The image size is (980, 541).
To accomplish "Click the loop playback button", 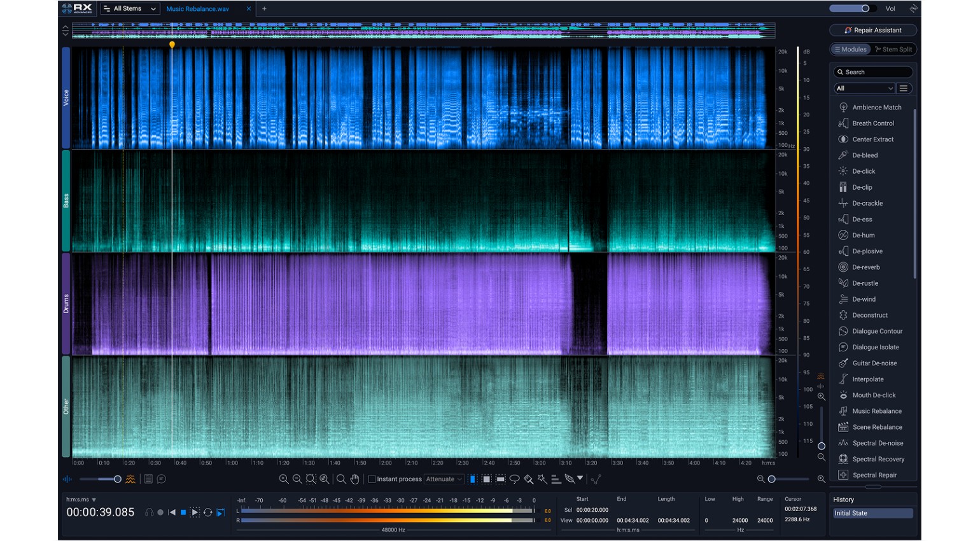I will coord(208,512).
